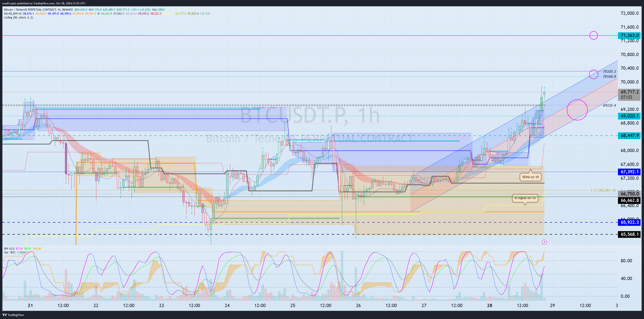Click the LinReg (50, ohlc4, 2, 2) legend
This screenshot has height=319, width=644.
tap(18, 18)
